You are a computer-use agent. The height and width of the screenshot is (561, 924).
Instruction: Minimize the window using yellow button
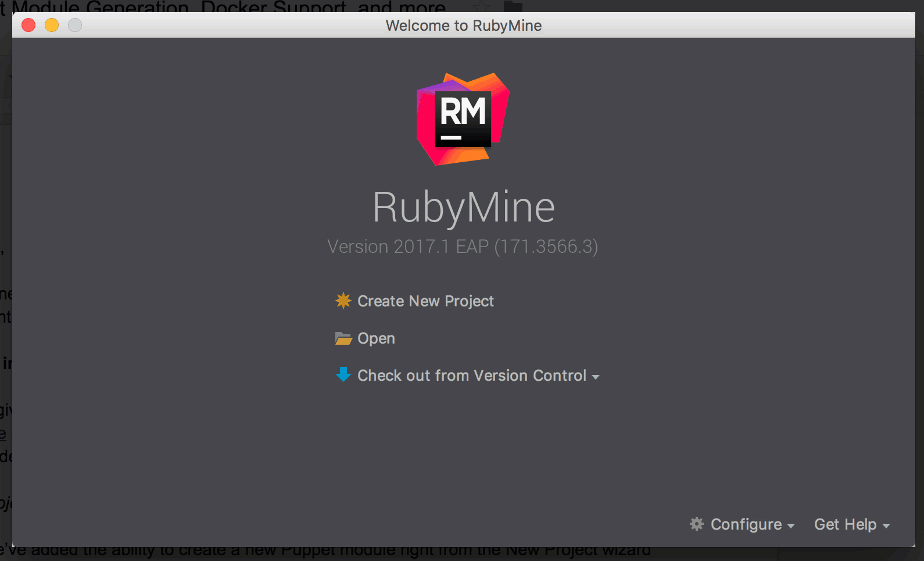click(x=52, y=25)
